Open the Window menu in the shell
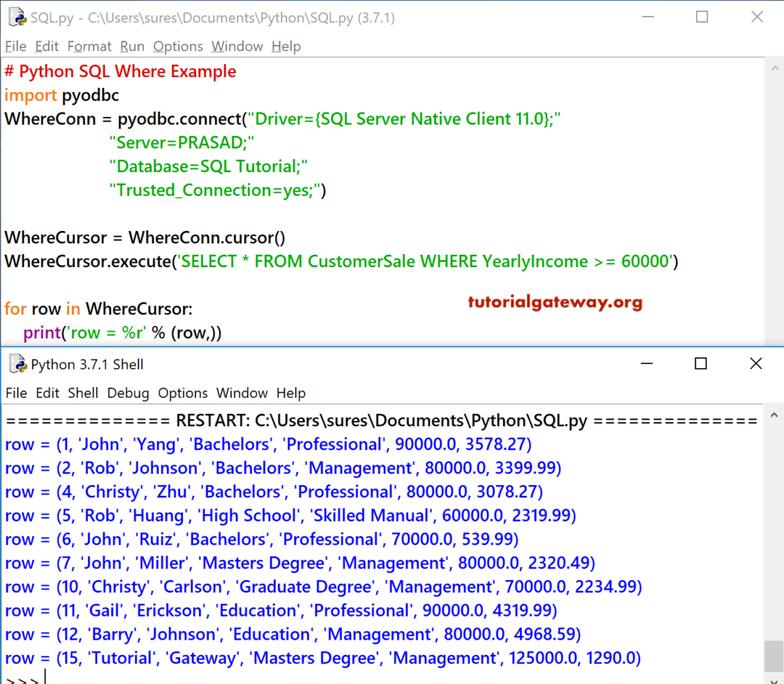The width and height of the screenshot is (784, 684). 242,392
